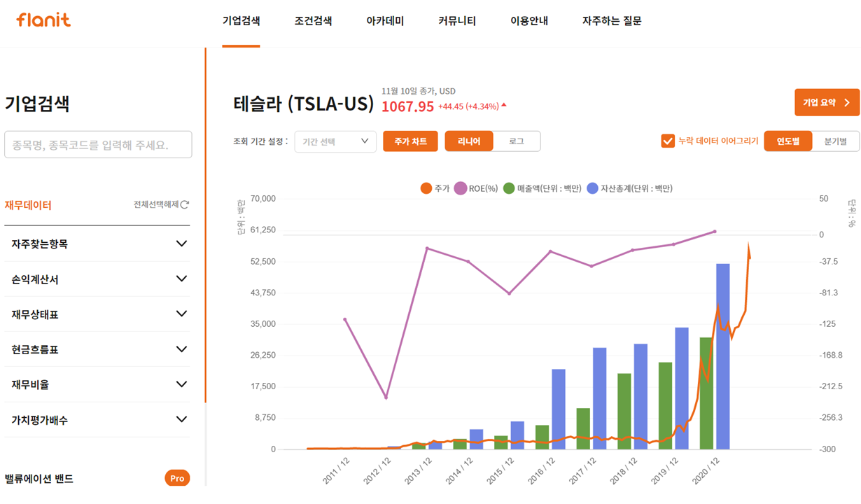Image resolution: width=861 pixels, height=504 pixels.
Task: Click the arrow icon in 기업 요약 button
Action: coord(847,103)
